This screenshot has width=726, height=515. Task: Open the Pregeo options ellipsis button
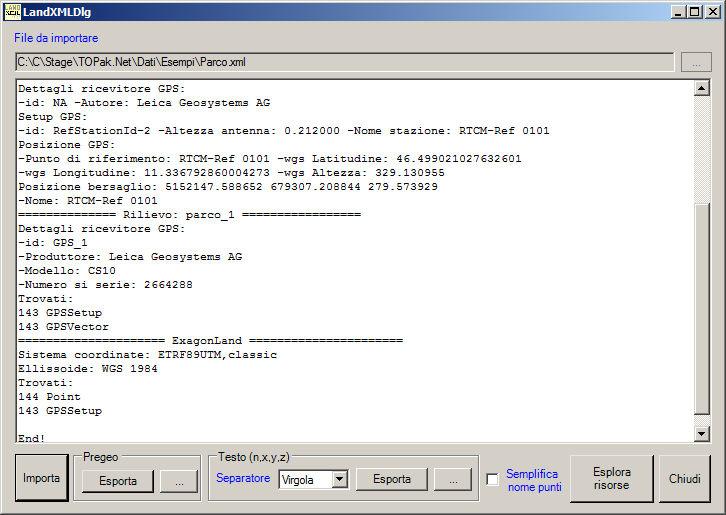pos(179,480)
